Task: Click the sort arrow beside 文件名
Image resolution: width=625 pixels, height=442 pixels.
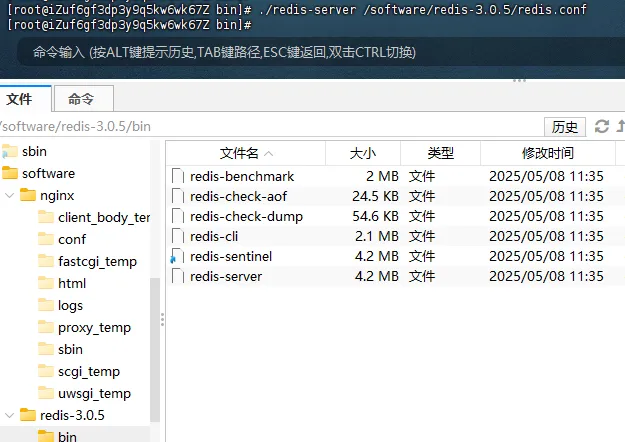Action: pyautogui.click(x=269, y=153)
